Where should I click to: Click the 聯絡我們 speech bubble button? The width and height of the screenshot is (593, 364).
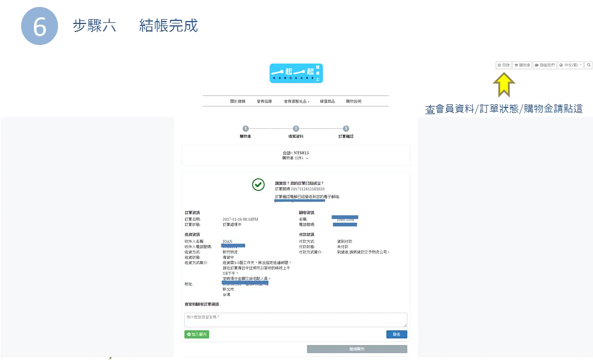(x=545, y=65)
